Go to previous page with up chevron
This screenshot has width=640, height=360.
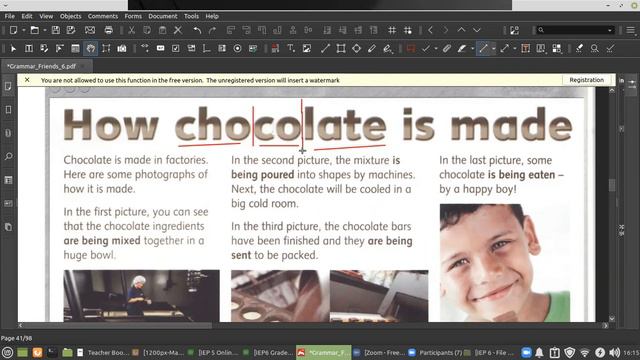(x=461, y=30)
